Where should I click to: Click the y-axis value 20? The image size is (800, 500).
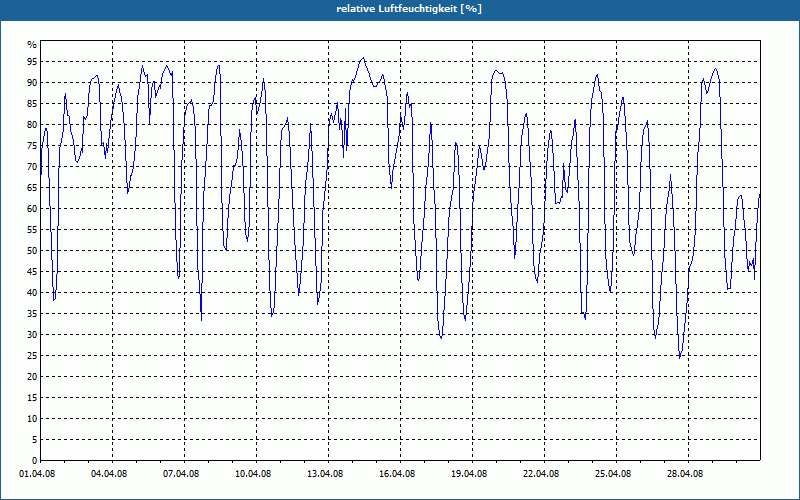click(32, 377)
